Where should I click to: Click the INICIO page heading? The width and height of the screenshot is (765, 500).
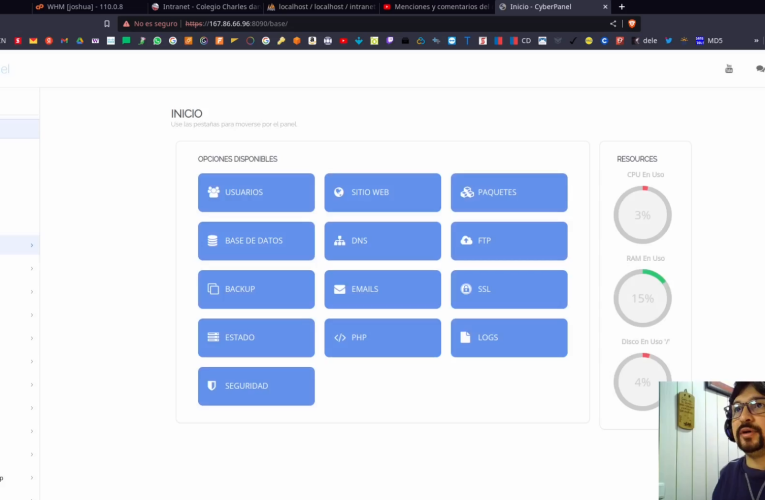186,114
